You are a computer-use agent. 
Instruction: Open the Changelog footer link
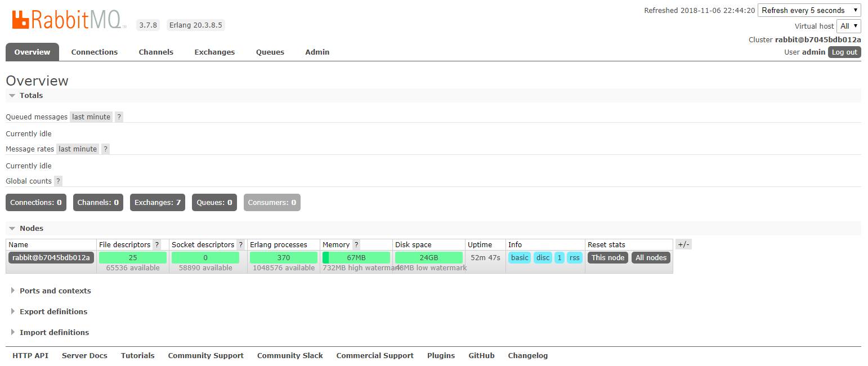[528, 356]
